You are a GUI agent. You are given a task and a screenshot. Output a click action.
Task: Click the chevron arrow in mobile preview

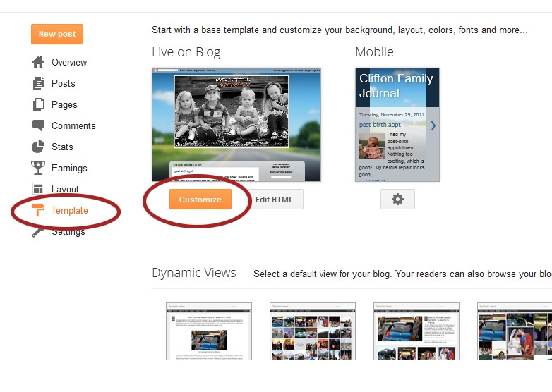click(x=433, y=125)
